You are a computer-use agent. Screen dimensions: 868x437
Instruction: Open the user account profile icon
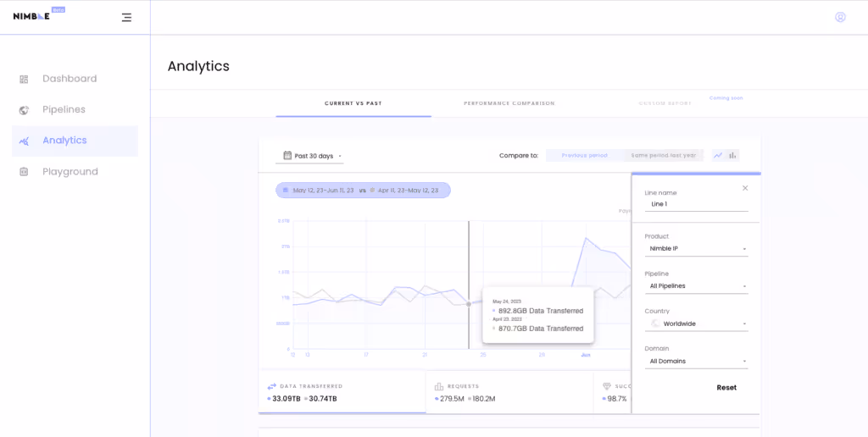point(840,17)
